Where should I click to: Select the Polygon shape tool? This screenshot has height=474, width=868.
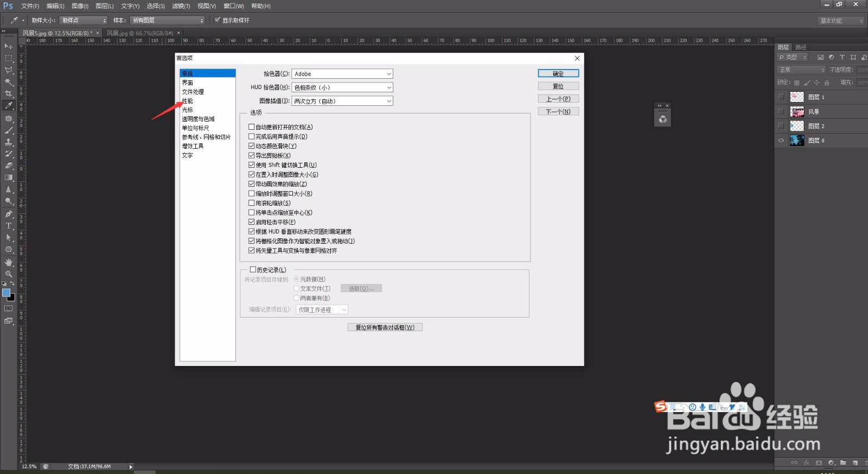click(9, 250)
